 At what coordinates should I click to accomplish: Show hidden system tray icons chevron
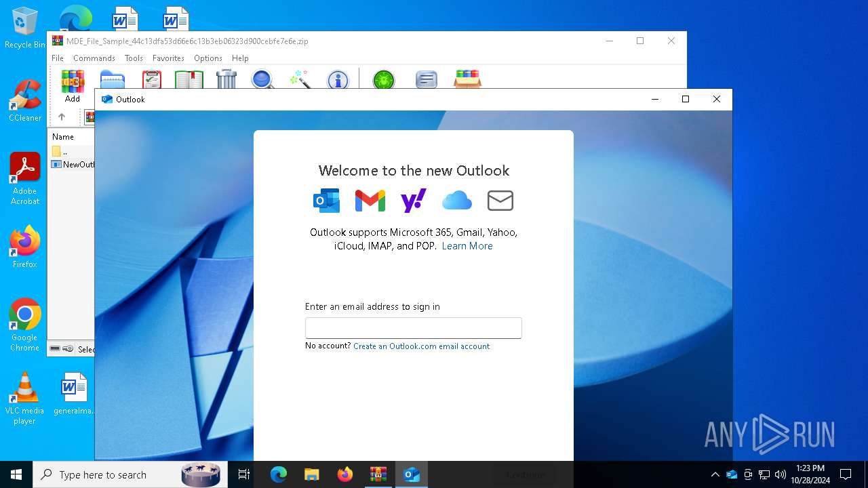[x=715, y=474]
